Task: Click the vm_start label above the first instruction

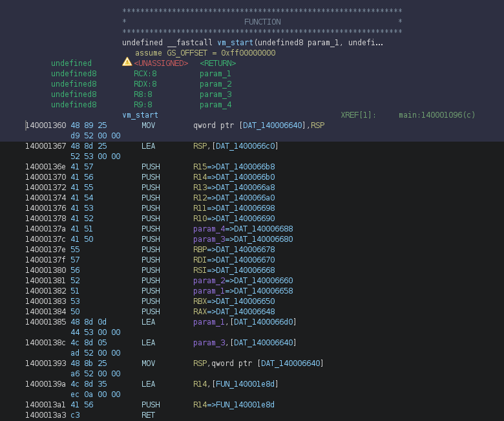Action: tap(140, 115)
